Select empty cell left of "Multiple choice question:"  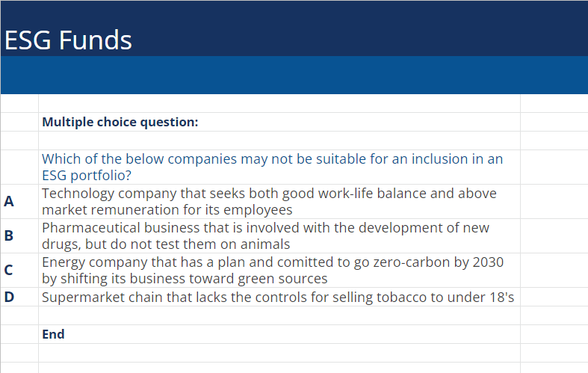(19, 122)
